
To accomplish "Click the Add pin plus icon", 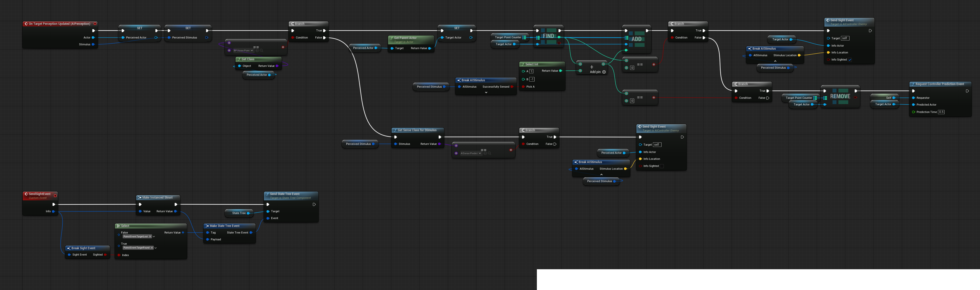I will [x=604, y=72].
